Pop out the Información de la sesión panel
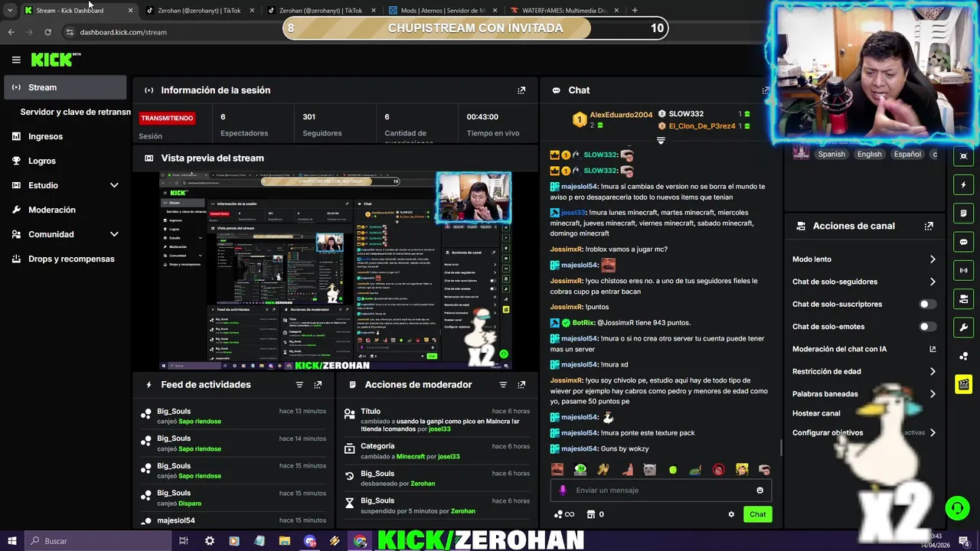 pos(521,90)
